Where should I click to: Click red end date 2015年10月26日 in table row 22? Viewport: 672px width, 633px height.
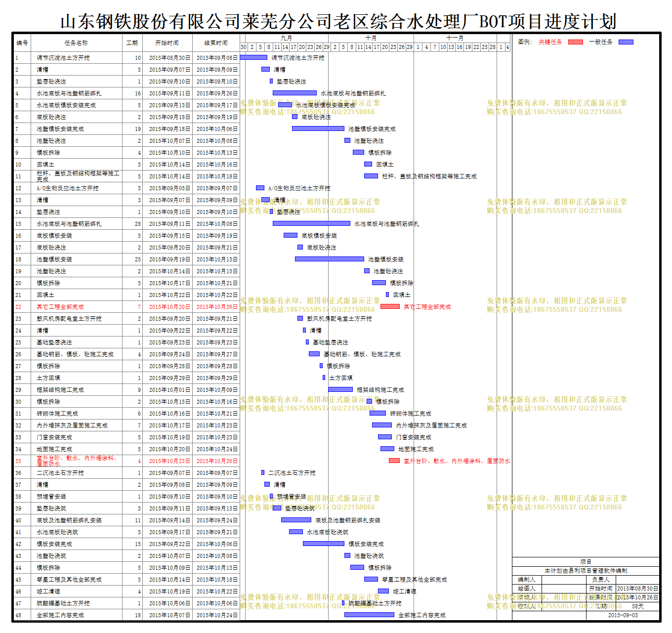click(x=217, y=307)
